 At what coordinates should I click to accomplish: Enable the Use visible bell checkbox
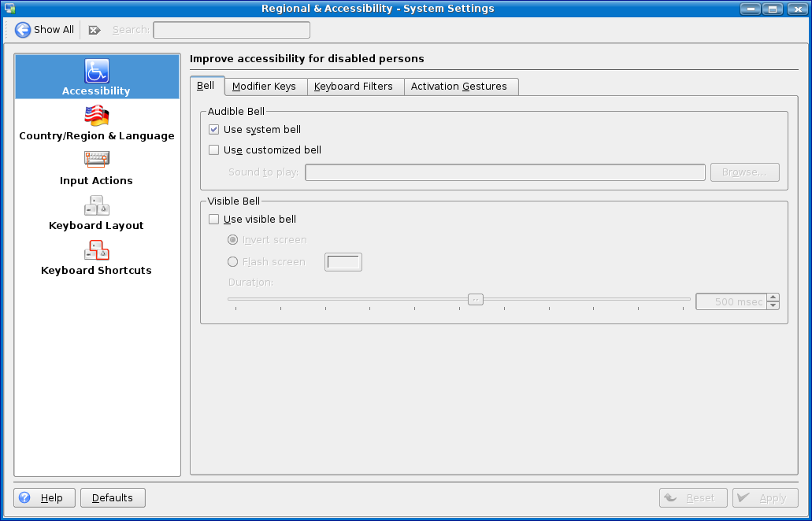click(x=213, y=220)
